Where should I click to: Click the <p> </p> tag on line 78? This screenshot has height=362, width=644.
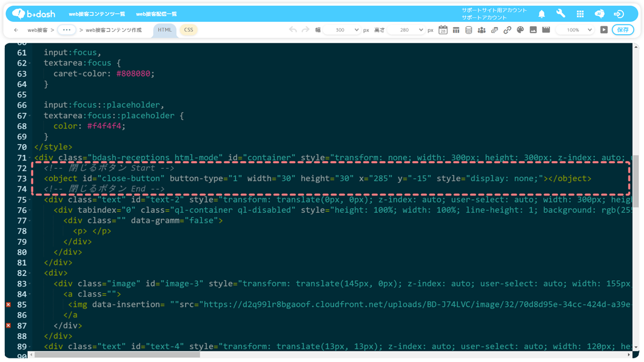pos(92,231)
